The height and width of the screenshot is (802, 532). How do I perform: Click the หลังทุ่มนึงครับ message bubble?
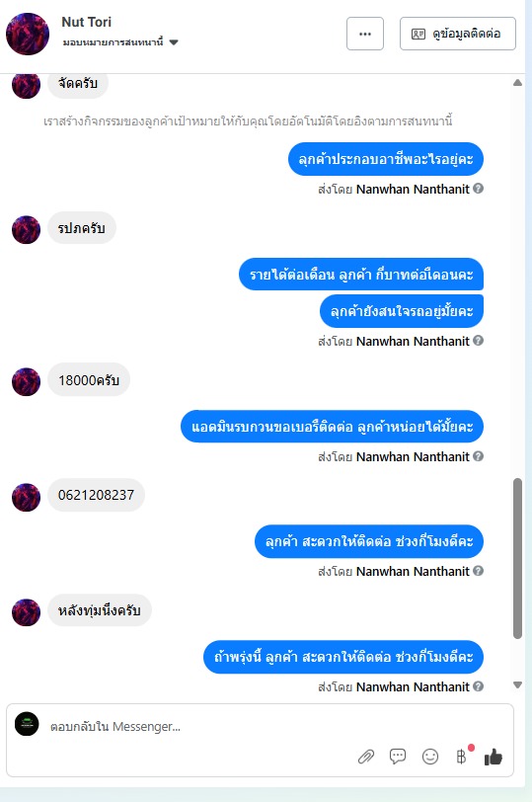coord(100,610)
